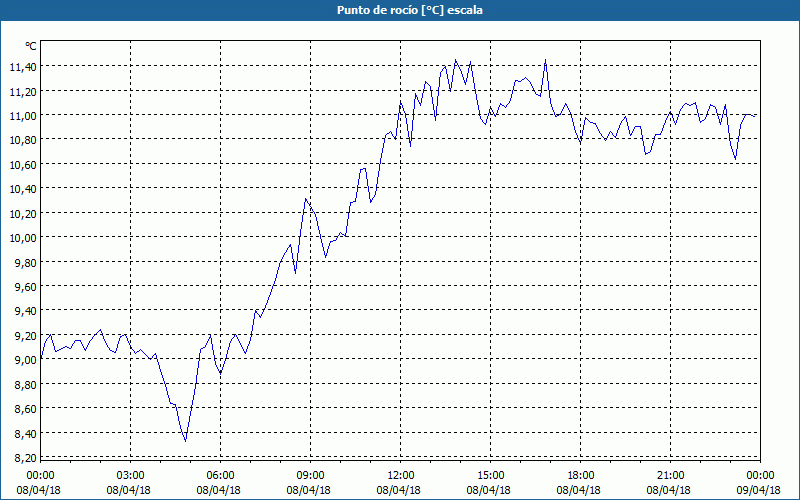This screenshot has width=800, height=500.
Task: Click the 11,00 y-axis label
Action: tap(23, 116)
